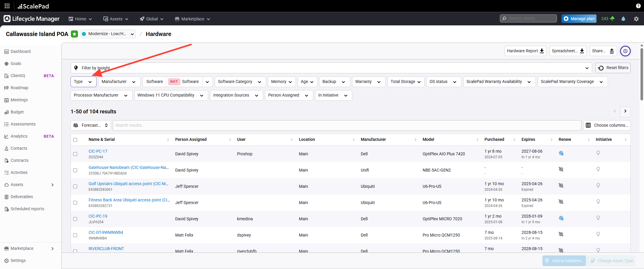Image resolution: width=644 pixels, height=269 pixels.
Task: Open the Windows 11 CPU Compatibility dropdown
Action: pos(171,95)
